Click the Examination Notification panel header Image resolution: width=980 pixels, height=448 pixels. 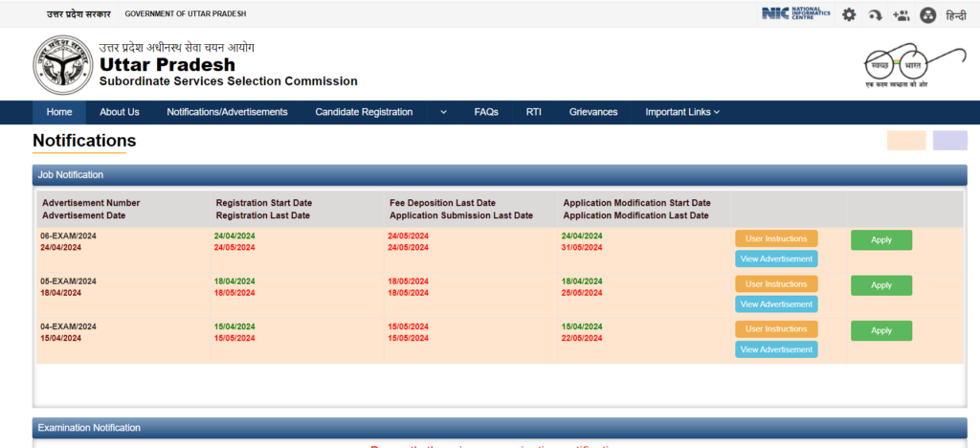[x=500, y=428]
